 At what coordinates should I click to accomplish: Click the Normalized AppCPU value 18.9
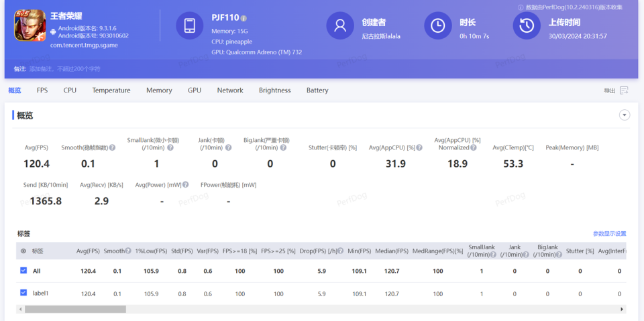coord(458,164)
